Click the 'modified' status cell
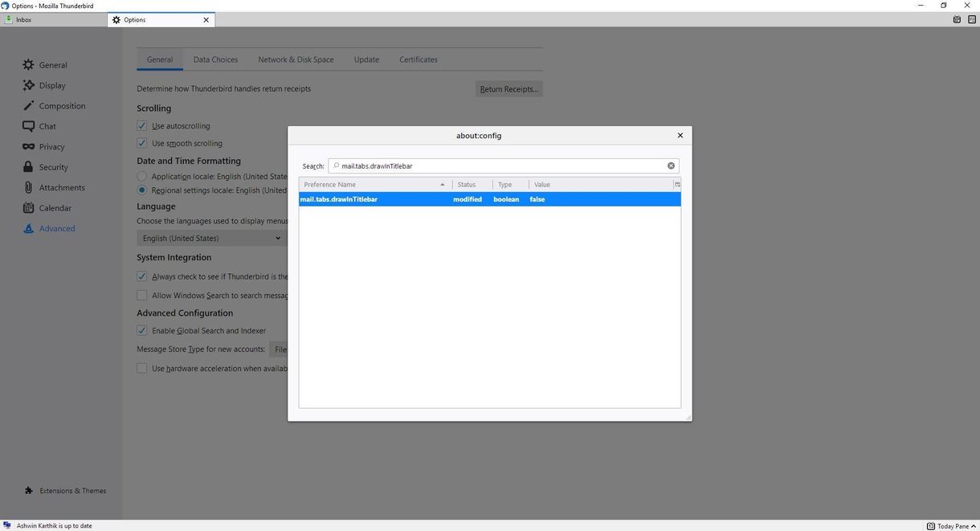980x531 pixels. (x=468, y=199)
